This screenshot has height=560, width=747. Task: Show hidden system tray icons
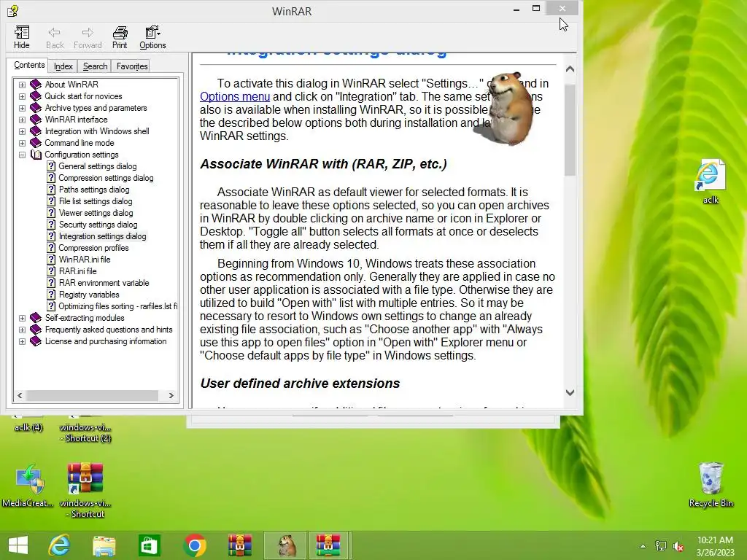point(643,546)
